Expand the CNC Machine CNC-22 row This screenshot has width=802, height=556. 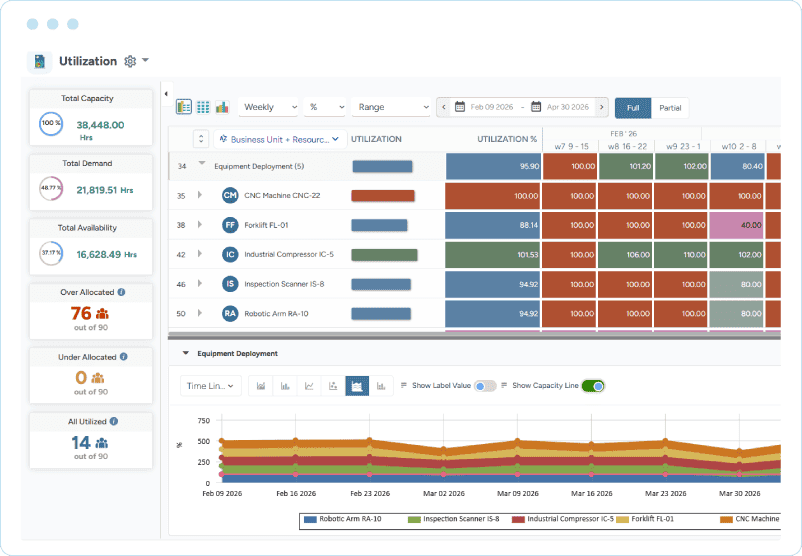coord(200,195)
